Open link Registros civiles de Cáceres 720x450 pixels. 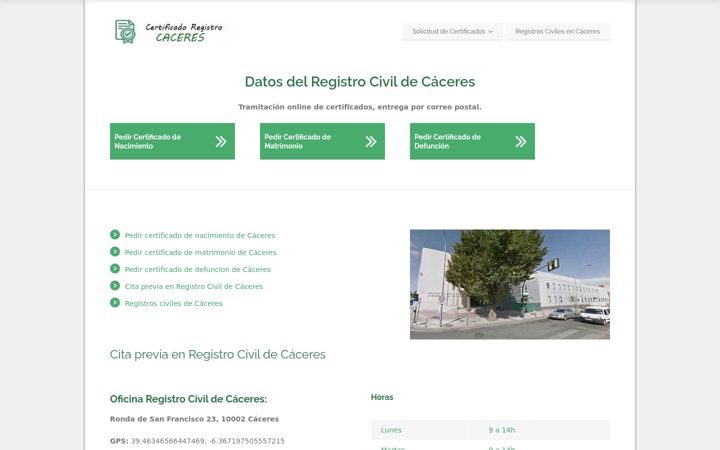(174, 303)
